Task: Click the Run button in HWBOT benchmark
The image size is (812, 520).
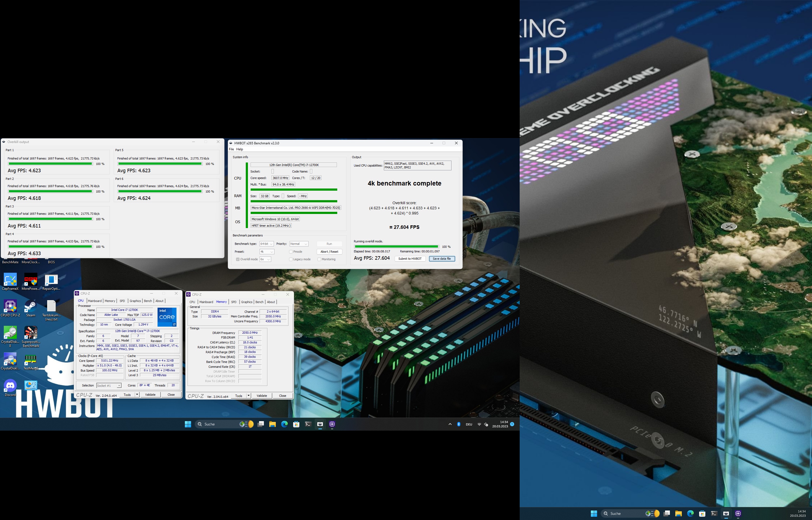Action: 329,244
